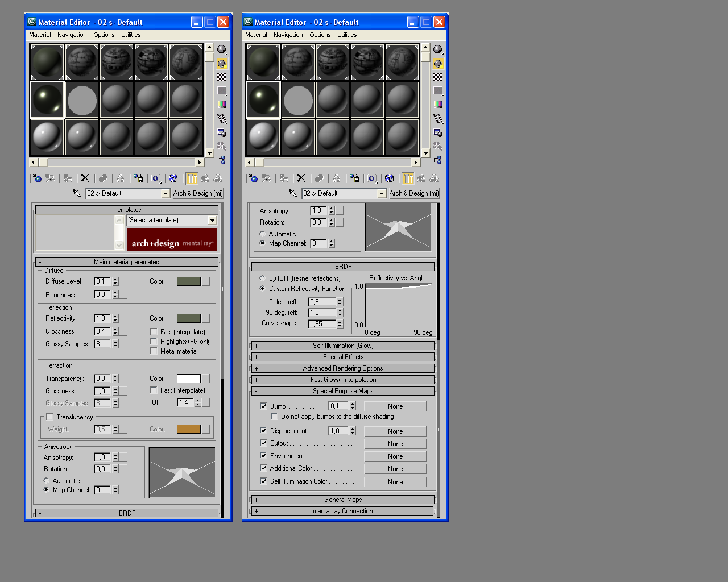
Task: Click Reset Map X icon in right window
Action: coord(301,178)
